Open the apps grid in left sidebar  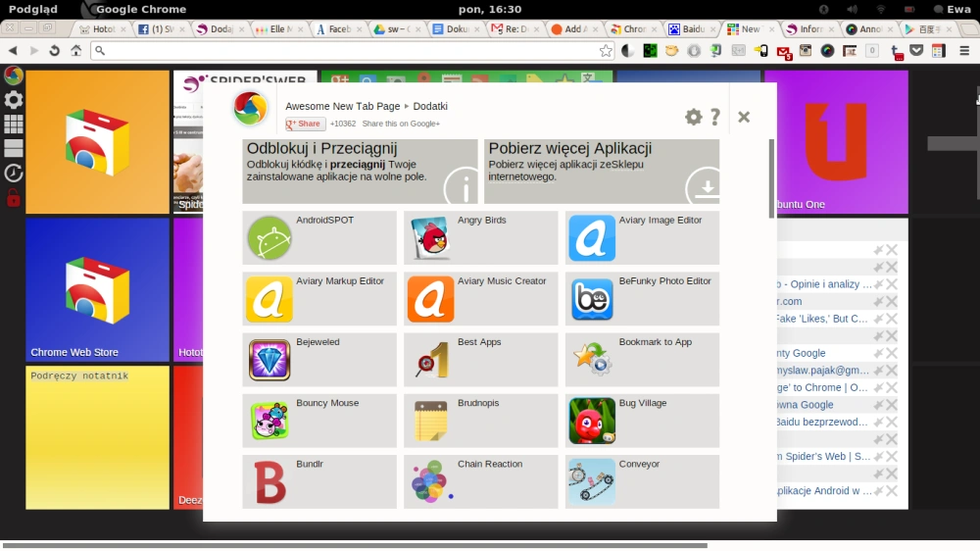pos(13,124)
